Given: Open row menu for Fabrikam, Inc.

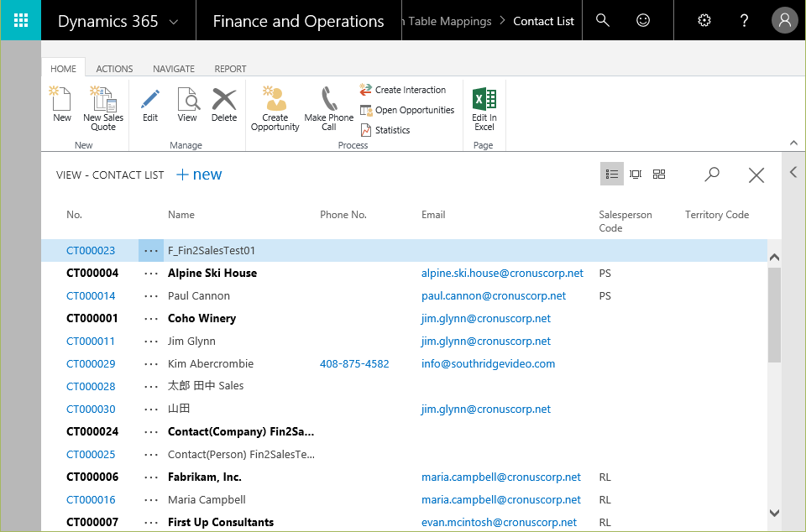Looking at the screenshot, I should [150, 477].
